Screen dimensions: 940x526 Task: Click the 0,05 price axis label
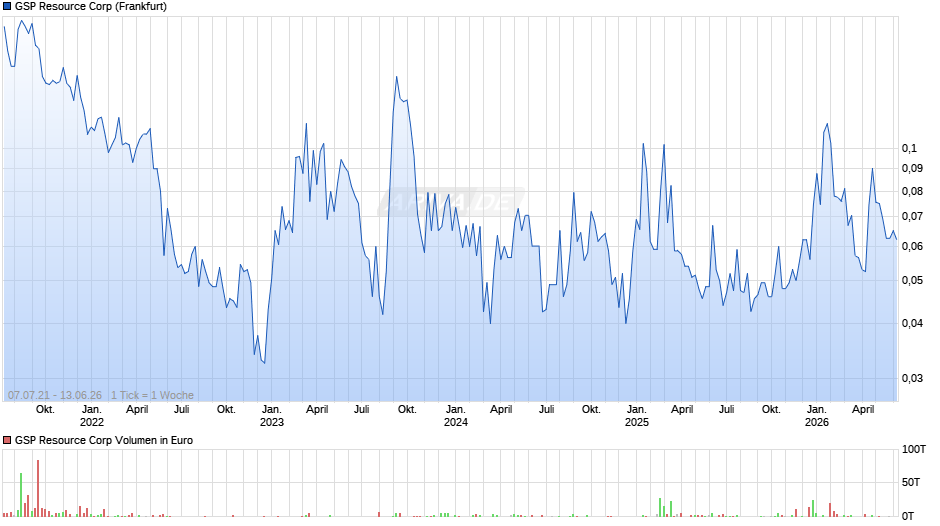coord(912,281)
